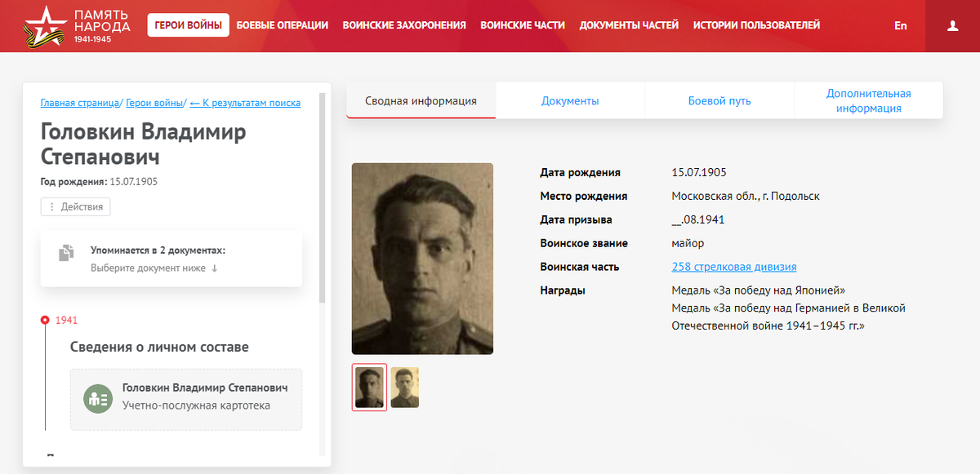The width and height of the screenshot is (980, 474).
Task: Go back via К результатам поиска link
Action: coord(245,103)
